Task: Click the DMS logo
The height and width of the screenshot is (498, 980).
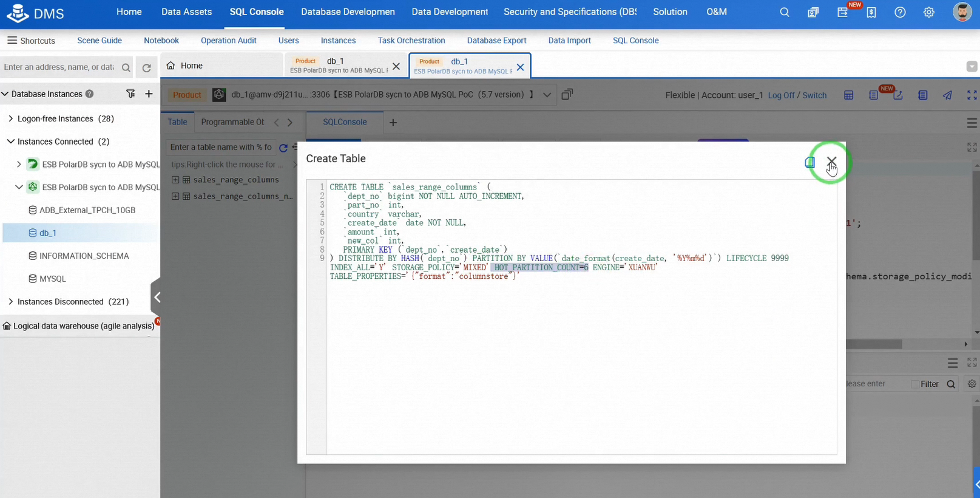Action: pos(35,13)
